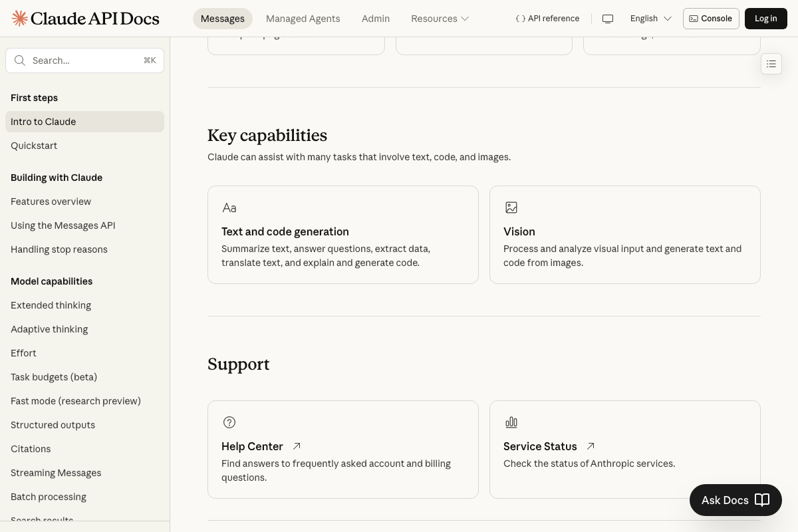Click the Building with Claude label
The height and width of the screenshot is (532, 798).
pyautogui.click(x=57, y=178)
